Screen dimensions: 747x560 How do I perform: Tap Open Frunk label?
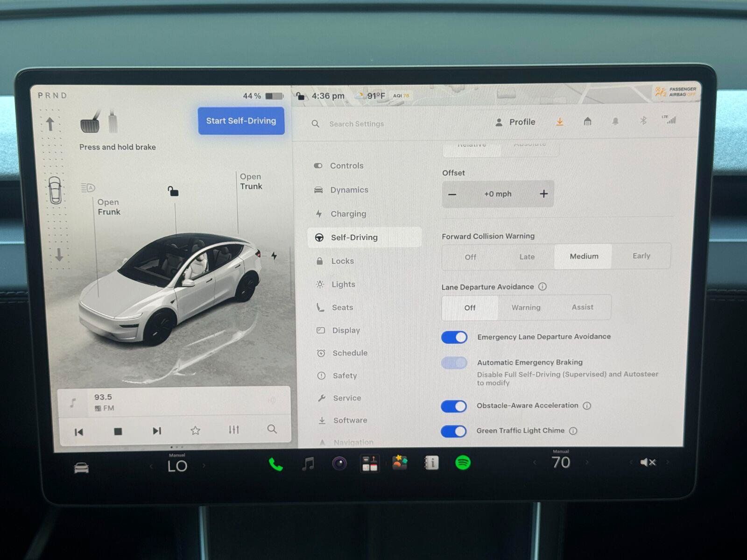click(109, 207)
